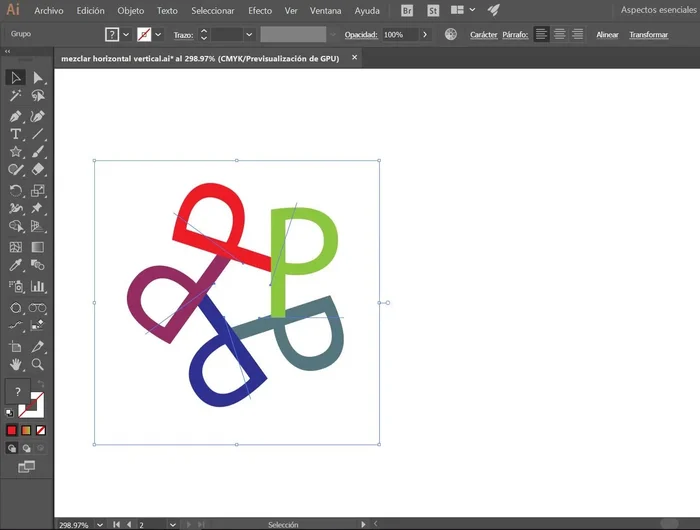Open the Archivo menu
Image resolution: width=700 pixels, height=530 pixels.
[49, 10]
